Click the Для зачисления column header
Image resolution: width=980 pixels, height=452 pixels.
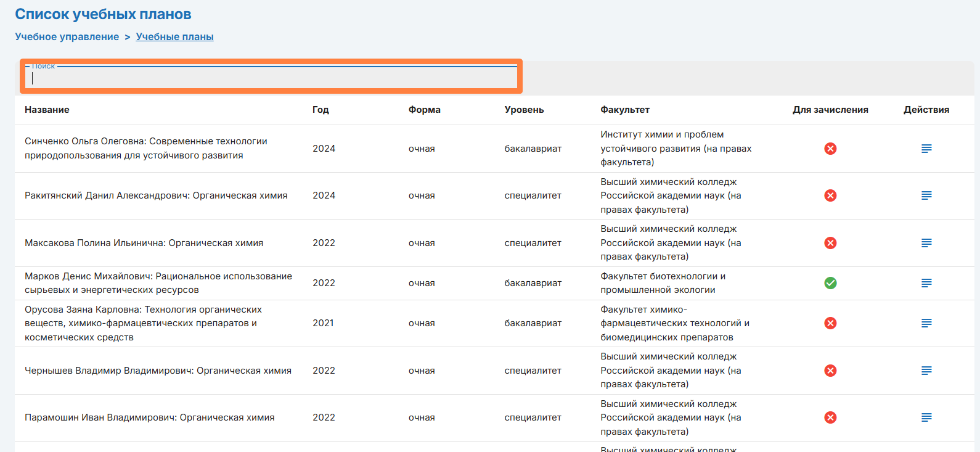pos(830,110)
